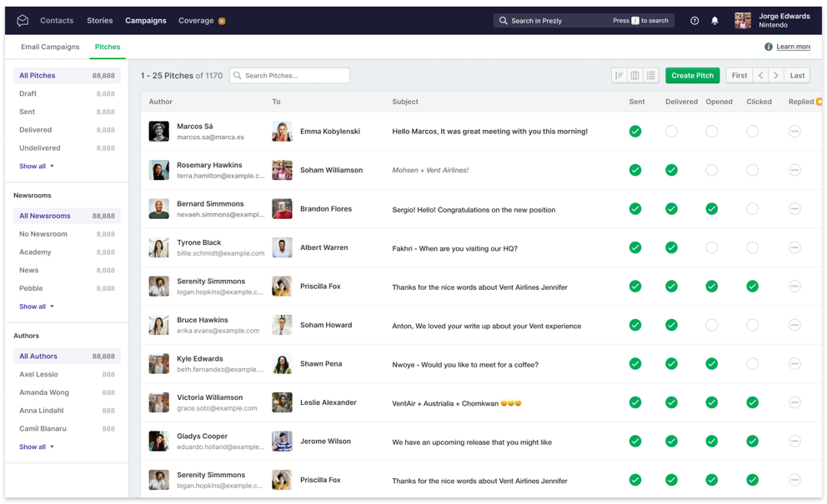The image size is (827, 504).
Task: Filter by Draft pitches
Action: 28,94
